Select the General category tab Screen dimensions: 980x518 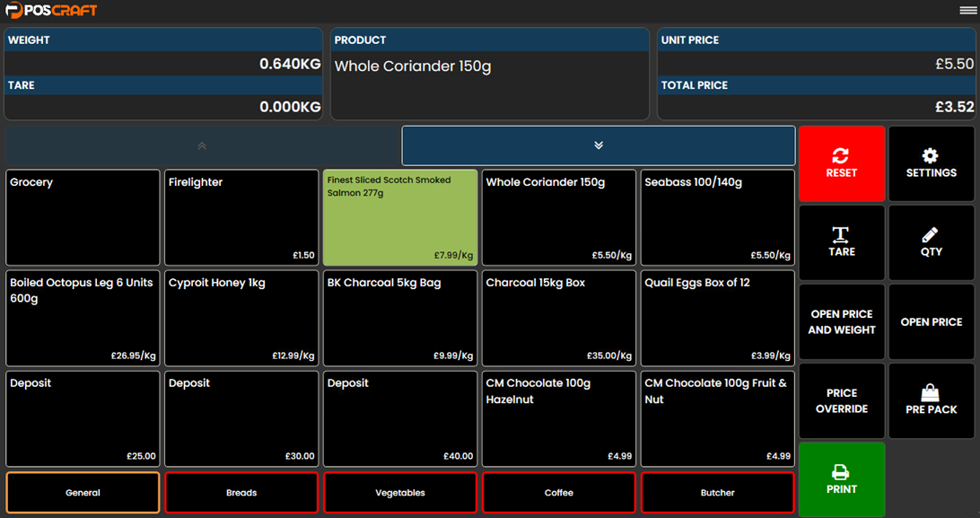[x=83, y=492]
